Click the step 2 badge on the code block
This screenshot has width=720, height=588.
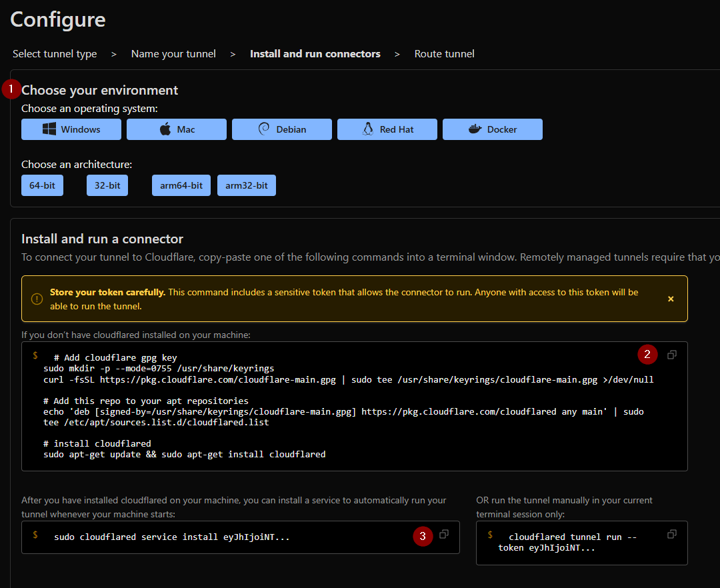pyautogui.click(x=647, y=354)
